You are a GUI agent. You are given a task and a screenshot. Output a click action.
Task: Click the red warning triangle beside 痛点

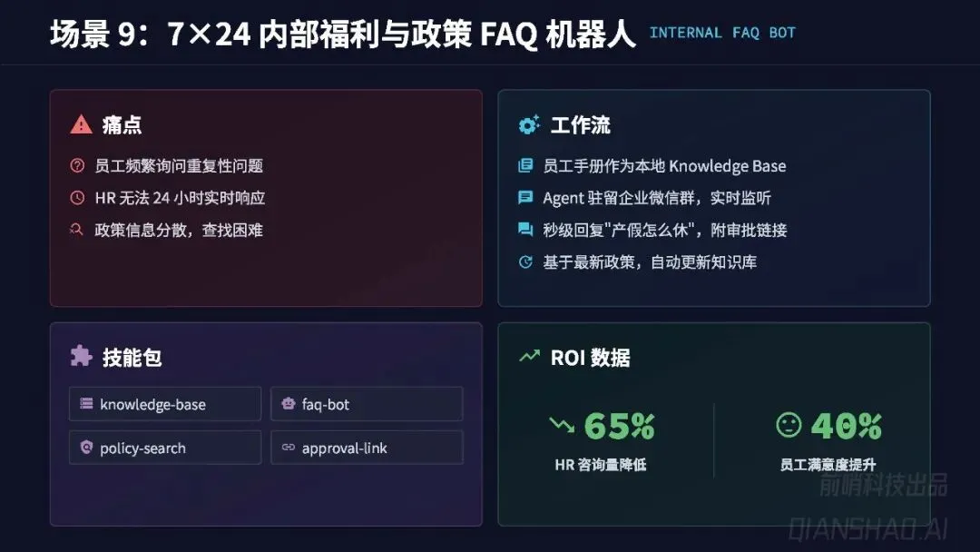pos(82,124)
